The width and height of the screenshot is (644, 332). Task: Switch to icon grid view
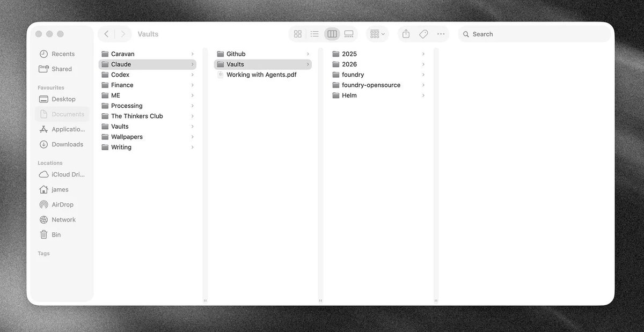298,34
